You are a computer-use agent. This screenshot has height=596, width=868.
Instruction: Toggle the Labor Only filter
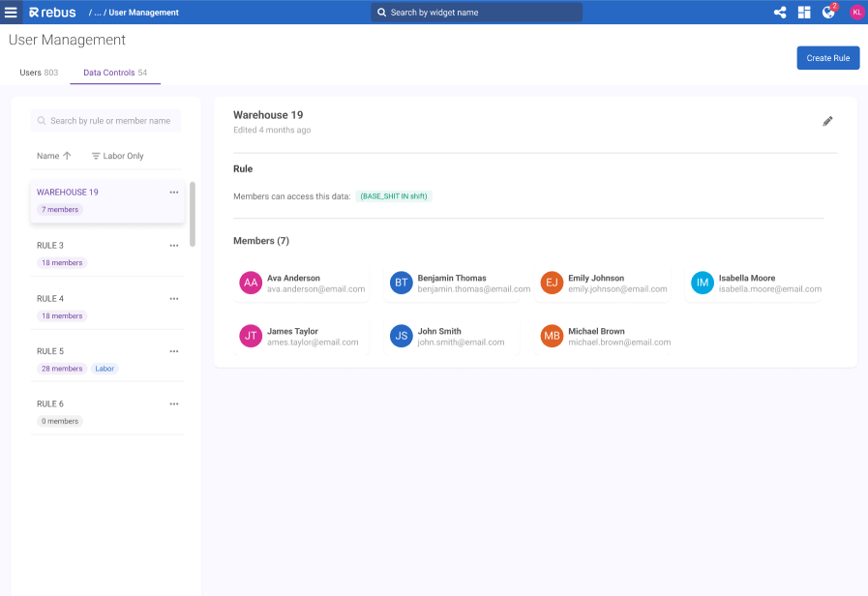pos(117,156)
